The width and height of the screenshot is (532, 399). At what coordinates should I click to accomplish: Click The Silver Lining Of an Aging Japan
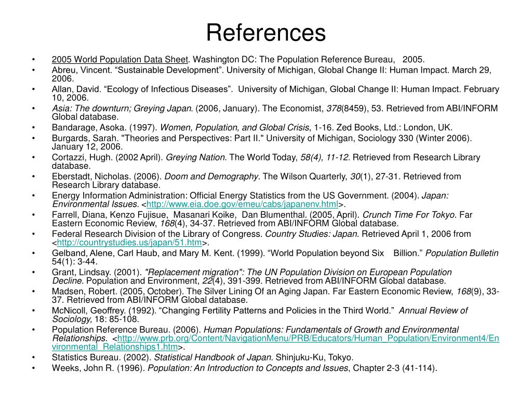(x=258, y=291)
